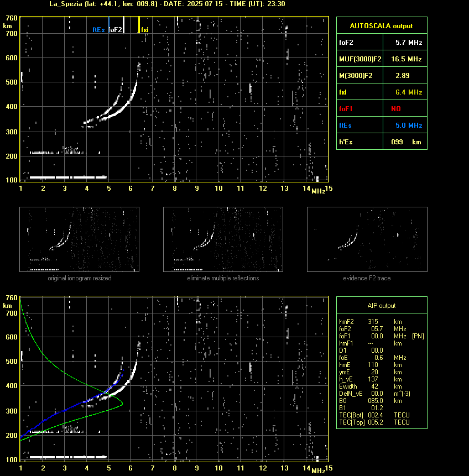Click the 'original ionogram resized' caption

coord(80,278)
